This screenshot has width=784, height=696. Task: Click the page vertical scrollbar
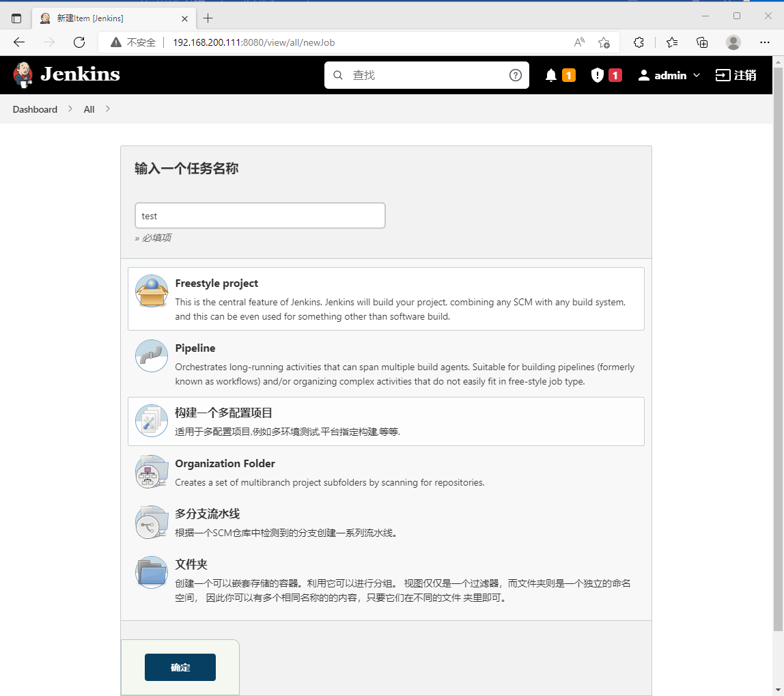778,350
